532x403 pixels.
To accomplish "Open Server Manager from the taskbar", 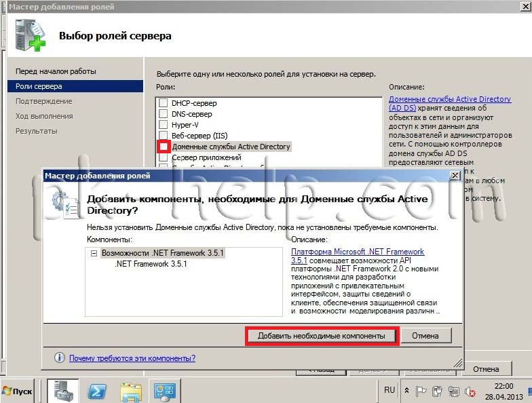I will click(63, 391).
